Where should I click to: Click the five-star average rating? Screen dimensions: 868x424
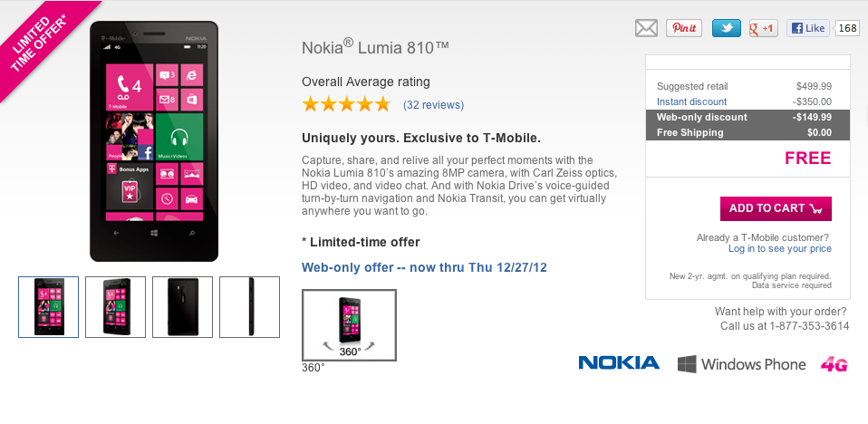(346, 104)
